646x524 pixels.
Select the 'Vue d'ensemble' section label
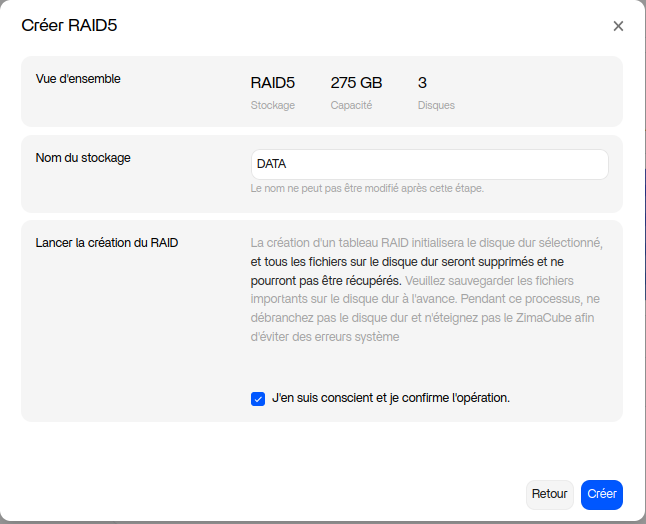pos(78,78)
